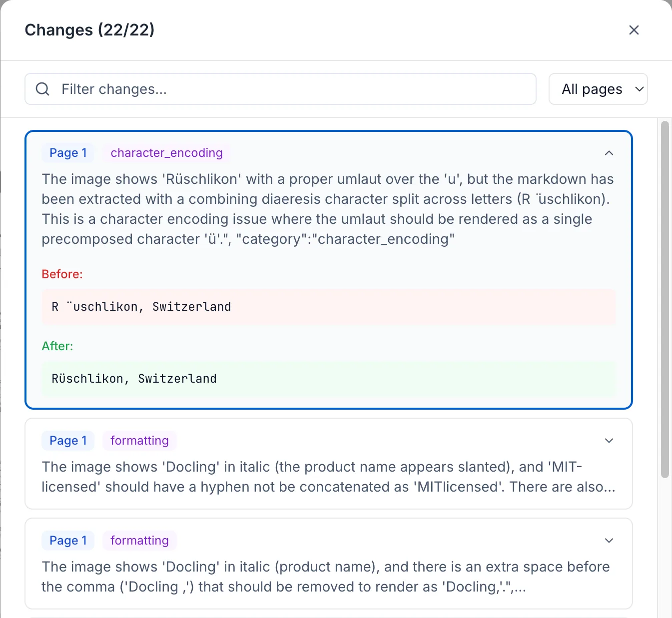Click the Before text 'R ¨uschlikon, Switzerland'
The image size is (672, 618).
coord(141,307)
